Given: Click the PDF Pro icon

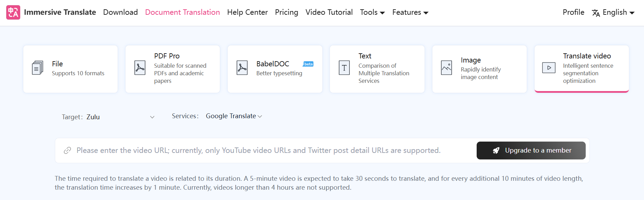Looking at the screenshot, I should coord(140,68).
